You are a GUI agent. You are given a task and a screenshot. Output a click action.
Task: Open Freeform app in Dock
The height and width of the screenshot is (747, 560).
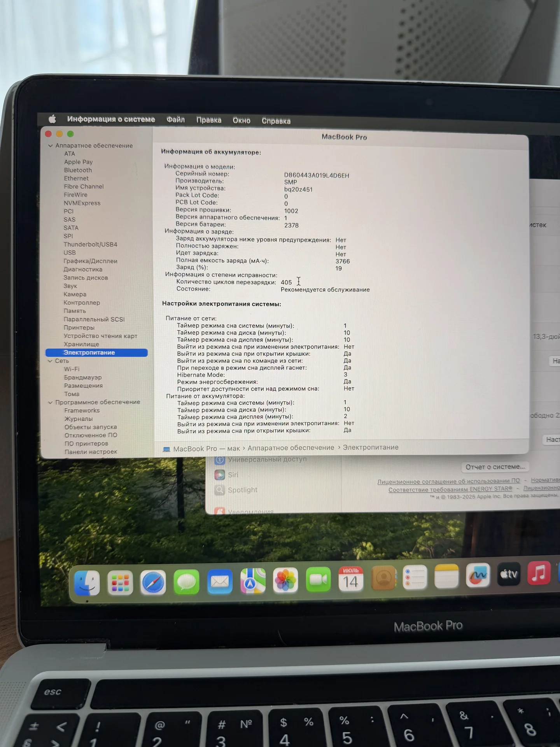pyautogui.click(x=478, y=575)
